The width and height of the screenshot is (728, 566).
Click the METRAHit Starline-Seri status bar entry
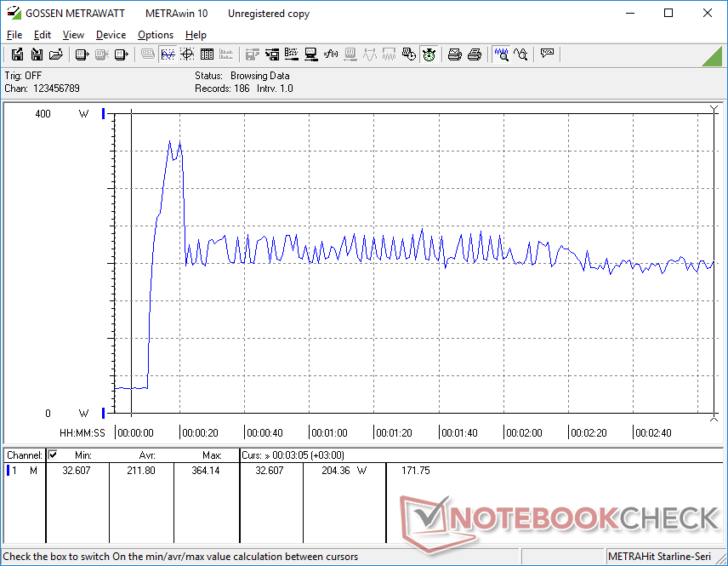click(659, 557)
